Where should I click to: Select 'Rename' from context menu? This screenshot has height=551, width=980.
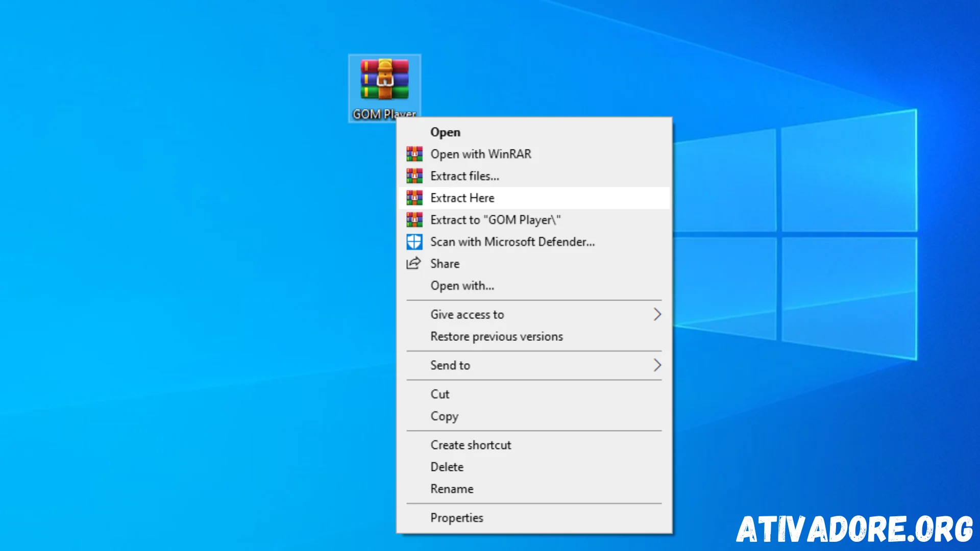452,488
